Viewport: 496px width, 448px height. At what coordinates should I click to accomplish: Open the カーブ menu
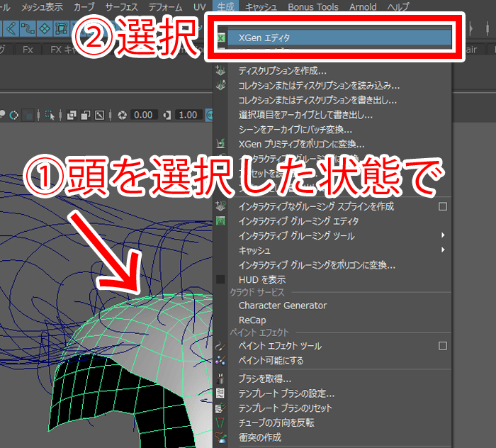(84, 7)
